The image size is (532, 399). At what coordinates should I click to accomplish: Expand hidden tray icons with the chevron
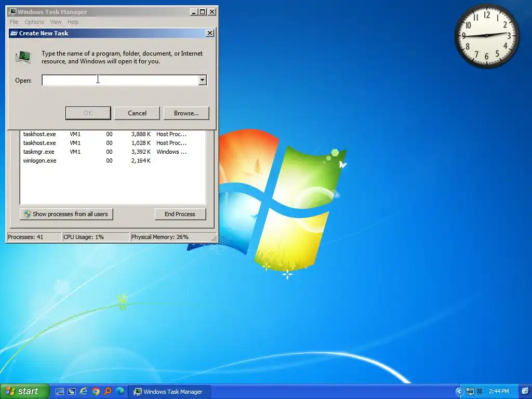tap(459, 392)
